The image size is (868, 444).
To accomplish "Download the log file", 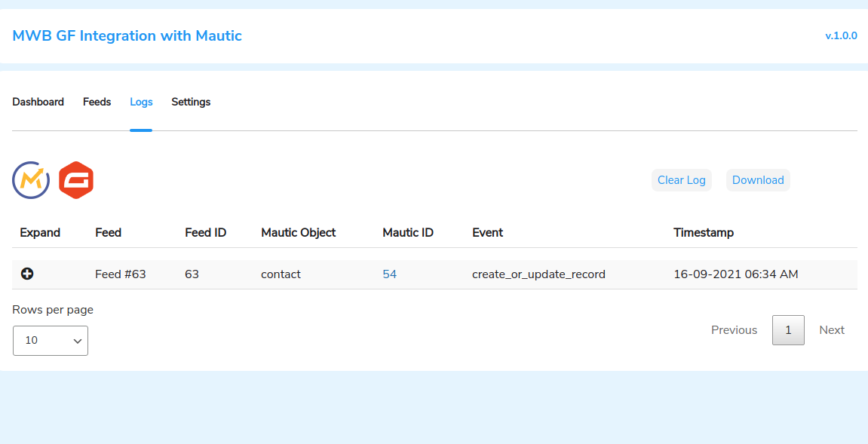I will pyautogui.click(x=758, y=180).
